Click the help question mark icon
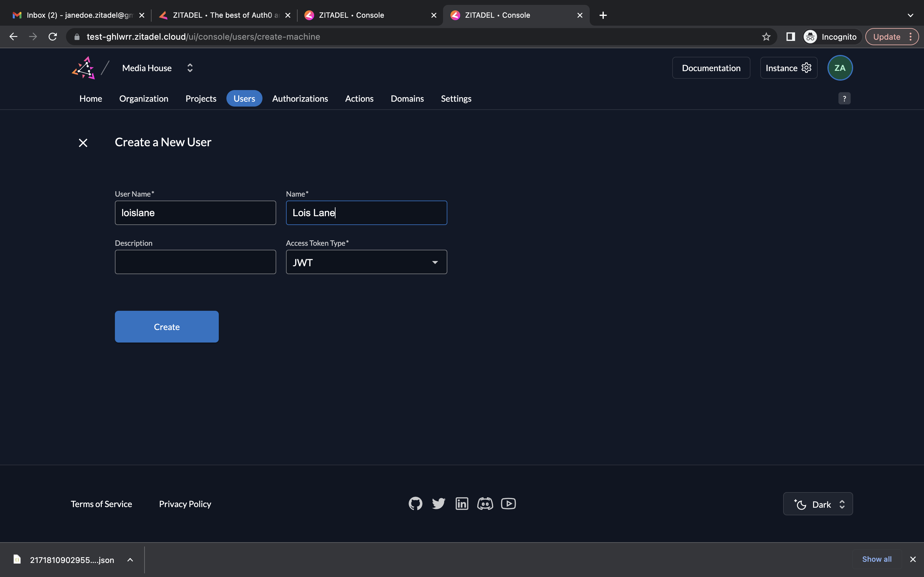Screen dimensions: 924x577 tap(844, 98)
